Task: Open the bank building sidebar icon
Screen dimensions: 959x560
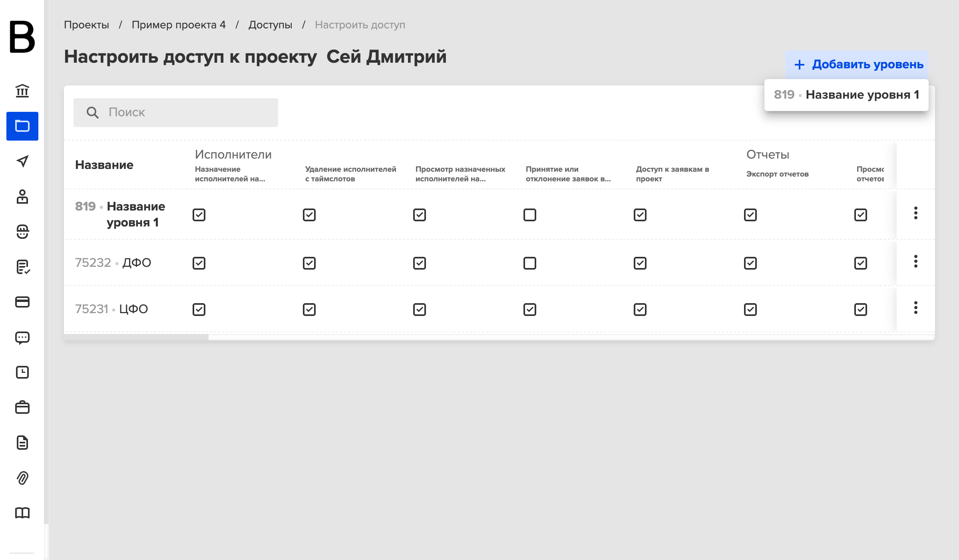Action: pos(22,91)
